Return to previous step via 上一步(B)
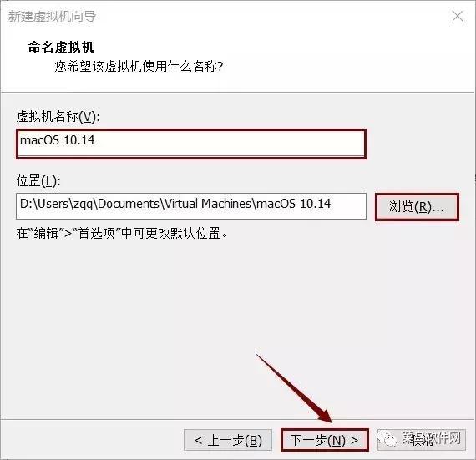 (x=228, y=440)
